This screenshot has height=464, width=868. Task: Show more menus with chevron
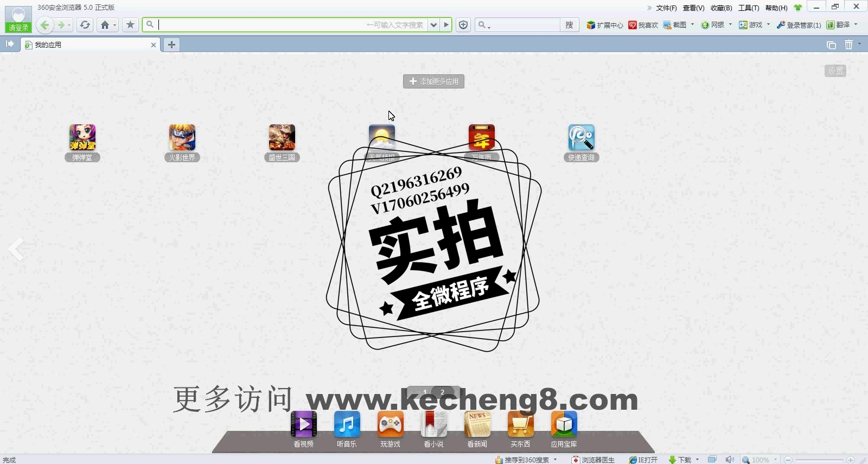click(x=649, y=8)
